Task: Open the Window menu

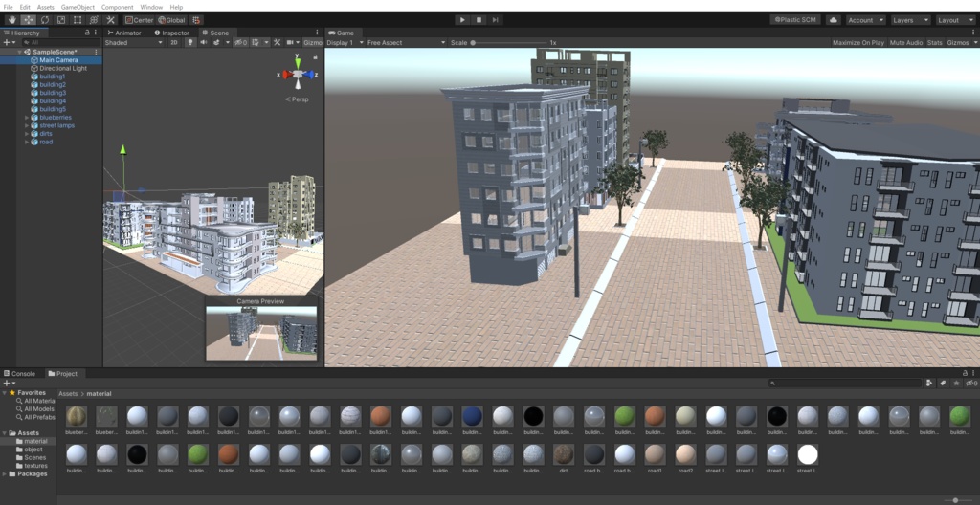Action: [151, 7]
